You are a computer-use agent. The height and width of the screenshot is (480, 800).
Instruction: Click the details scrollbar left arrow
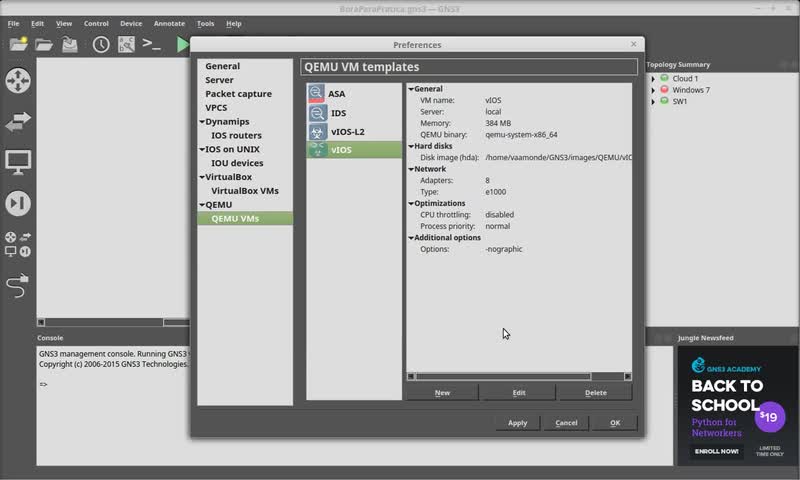pyautogui.click(x=411, y=376)
